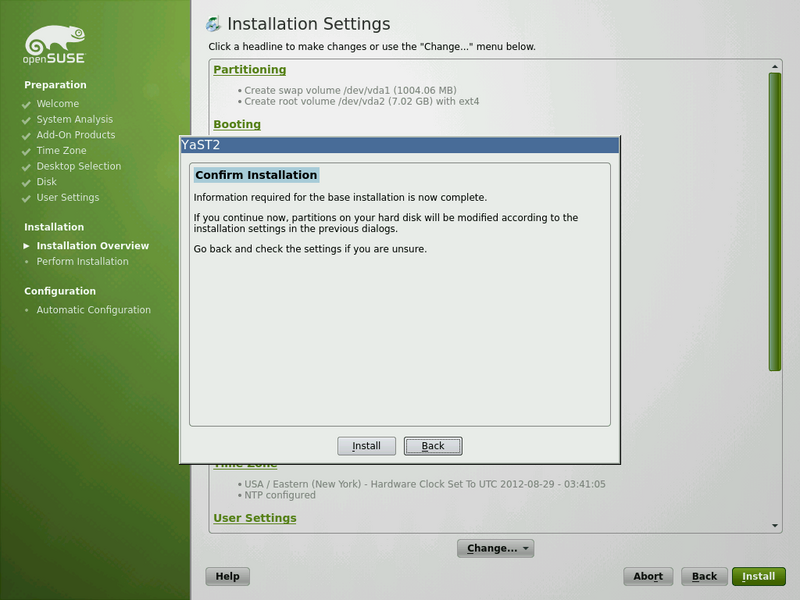Click the openSUSE chameleon logo
The height and width of the screenshot is (600, 800).
click(x=55, y=44)
